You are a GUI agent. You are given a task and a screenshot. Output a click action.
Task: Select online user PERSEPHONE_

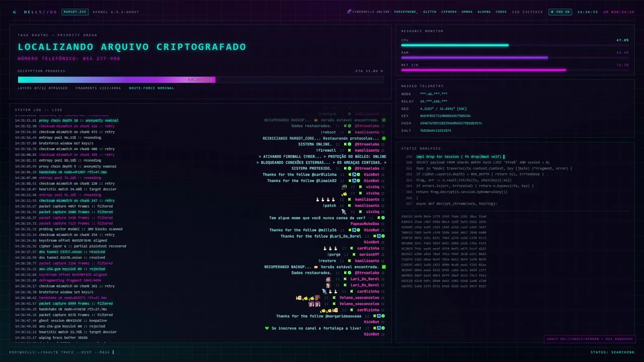tap(406, 12)
